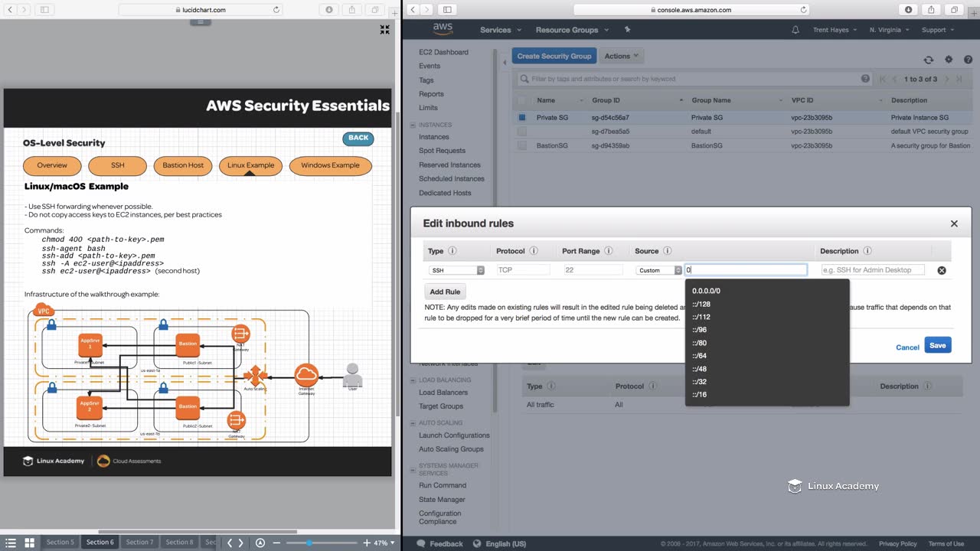Select the Overview tab in the slide
The height and width of the screenshot is (551, 980).
tap(52, 165)
